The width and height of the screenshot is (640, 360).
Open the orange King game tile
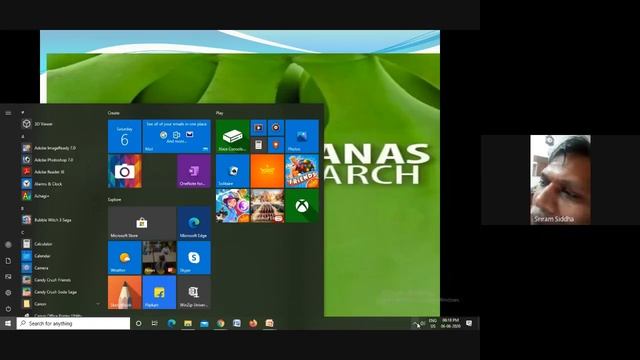267,171
